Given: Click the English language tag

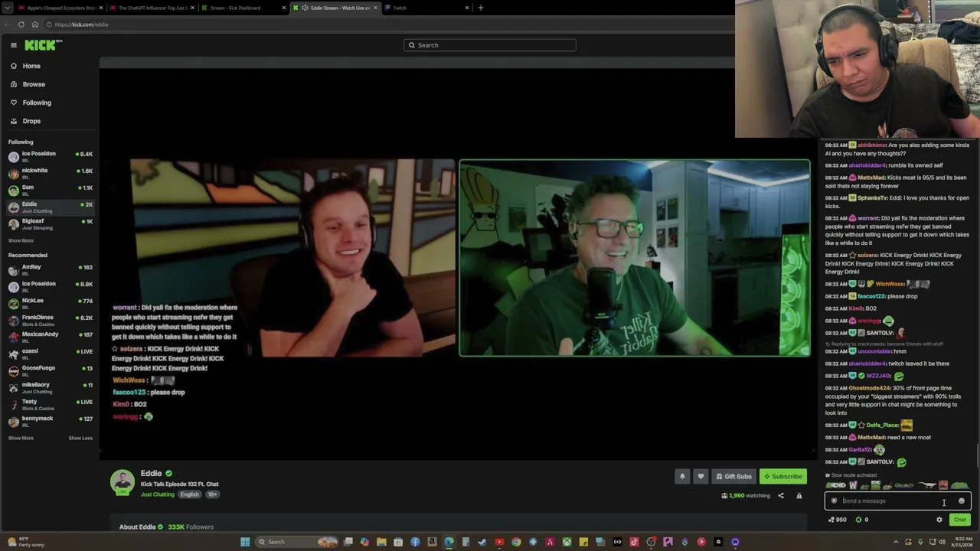Looking at the screenshot, I should tap(189, 494).
